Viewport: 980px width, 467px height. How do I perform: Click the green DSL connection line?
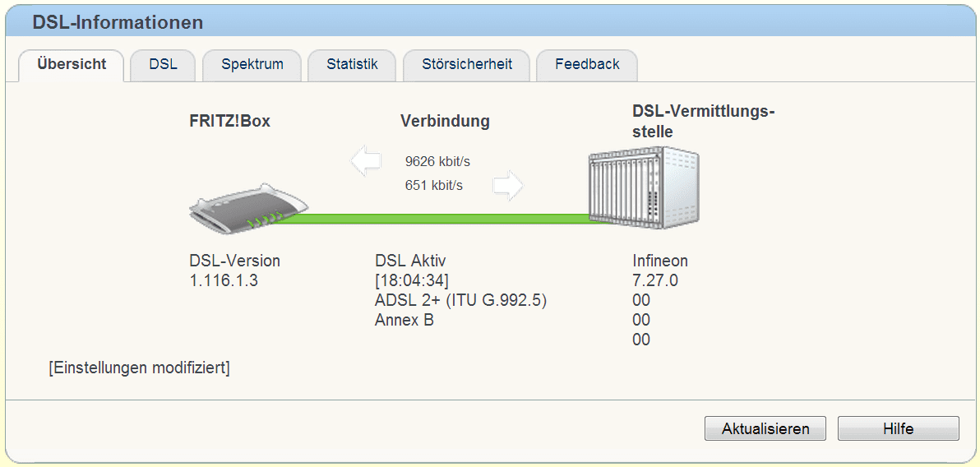(444, 218)
